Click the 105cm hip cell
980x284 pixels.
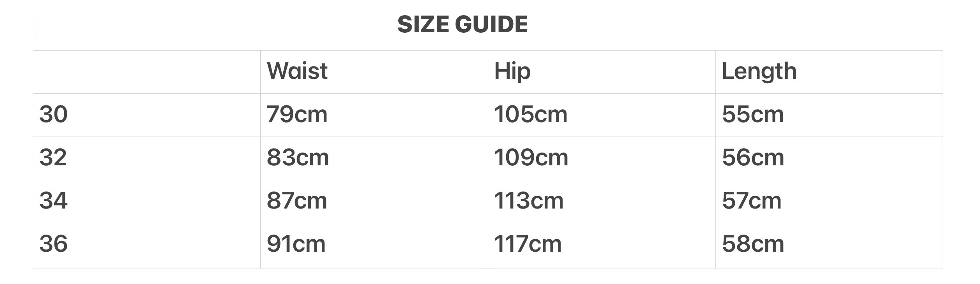coord(531,114)
